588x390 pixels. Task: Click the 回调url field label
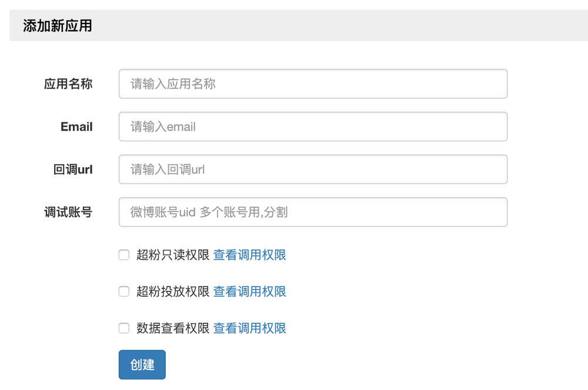tap(73, 169)
